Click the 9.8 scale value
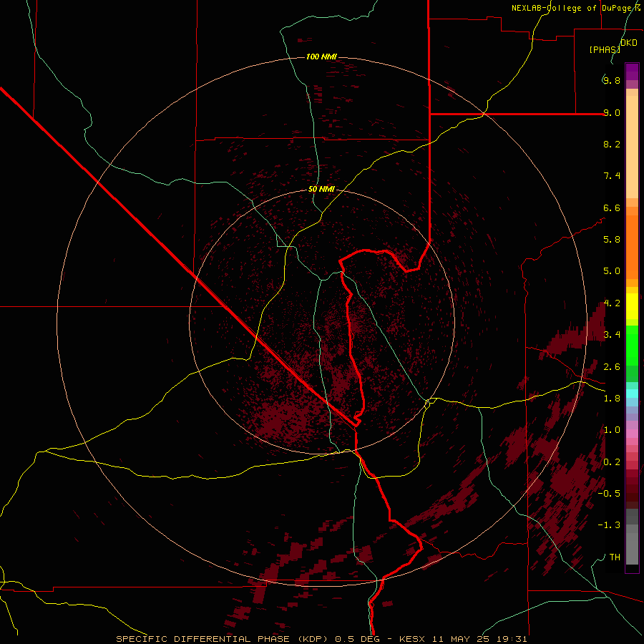Image resolution: width=644 pixels, height=644 pixels. pyautogui.click(x=612, y=80)
